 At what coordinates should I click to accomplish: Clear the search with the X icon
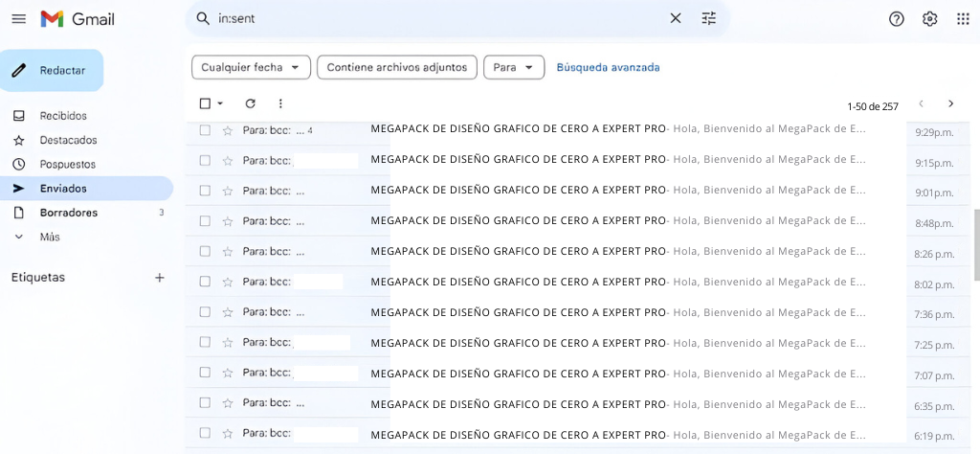(676, 18)
